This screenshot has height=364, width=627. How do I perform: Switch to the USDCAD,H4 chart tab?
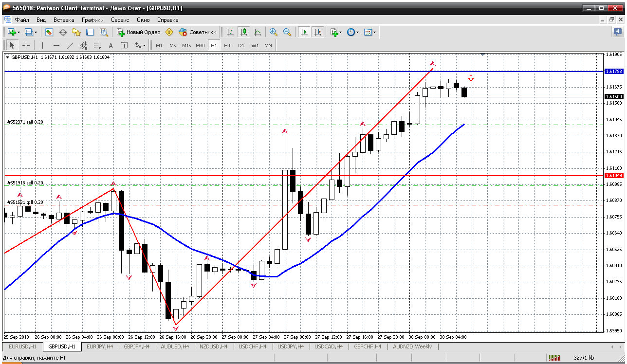328,347
